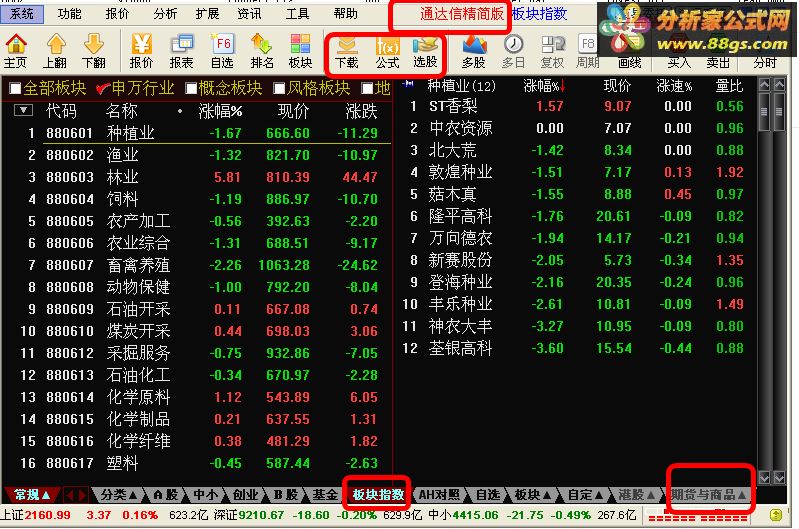Switch to the 板块指数 bottom tab
799x529 pixels.
pos(378,494)
